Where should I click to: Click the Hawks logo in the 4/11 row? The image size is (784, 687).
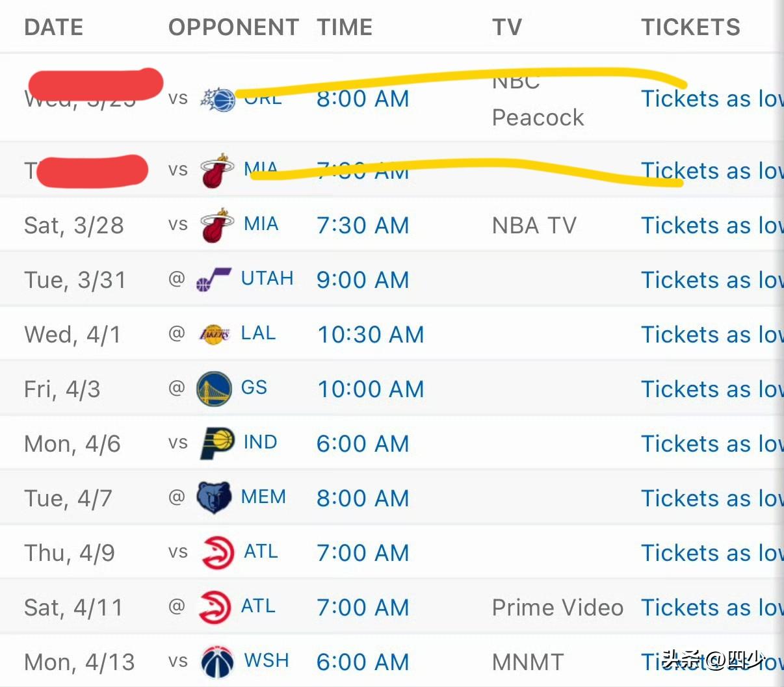pos(215,607)
